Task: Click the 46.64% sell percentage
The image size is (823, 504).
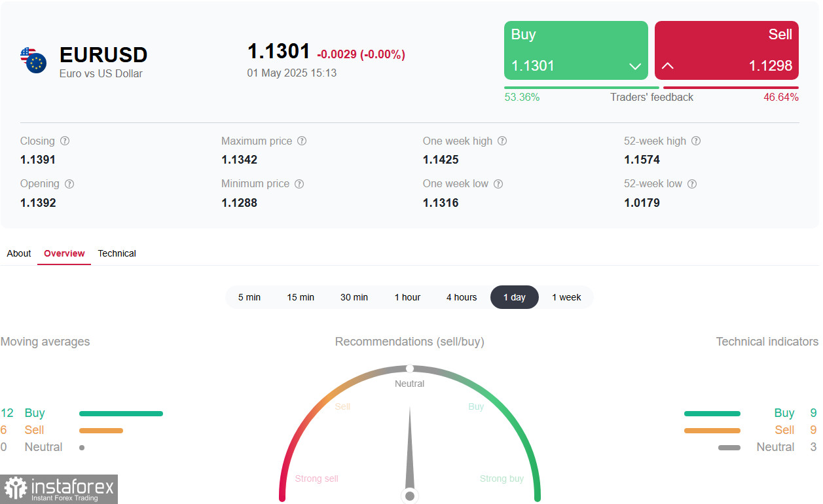Action: coord(781,97)
